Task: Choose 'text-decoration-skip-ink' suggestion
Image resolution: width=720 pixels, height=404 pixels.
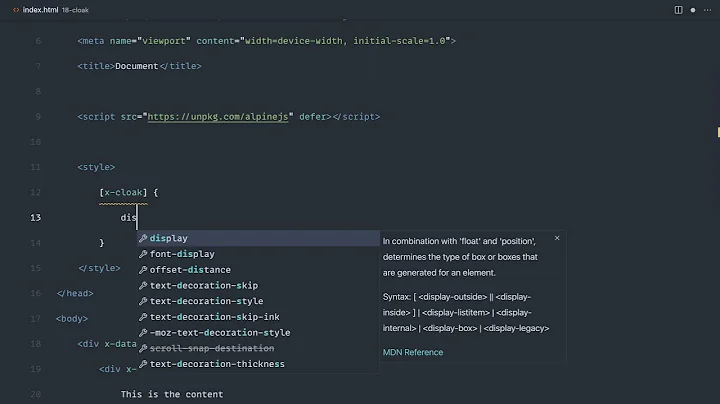Action: [x=259, y=317]
